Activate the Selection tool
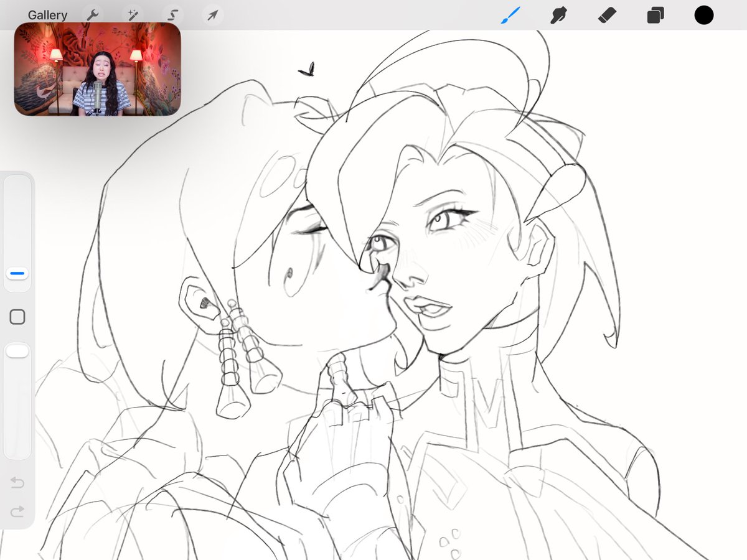The width and height of the screenshot is (747, 560). [x=172, y=15]
